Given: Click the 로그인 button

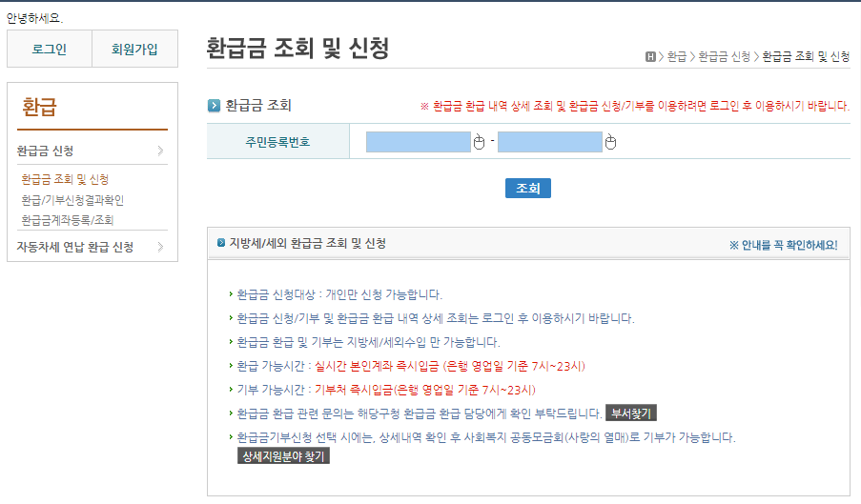Looking at the screenshot, I should pyautogui.click(x=50, y=49).
